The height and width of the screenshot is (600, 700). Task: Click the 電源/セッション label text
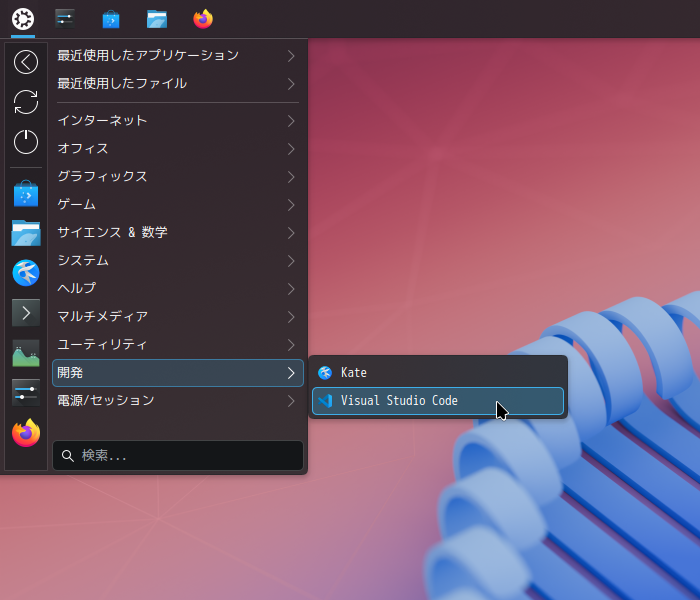(106, 400)
